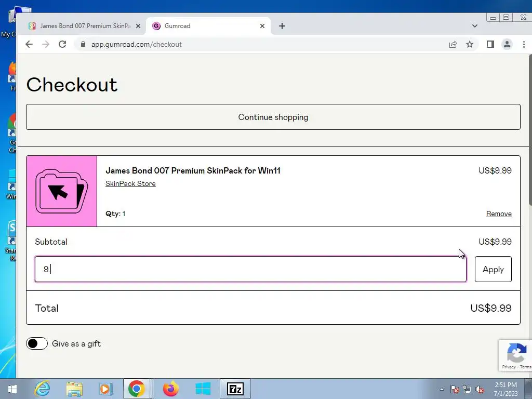This screenshot has height=399, width=532.
Task: Open a new browser tab
Action: (x=282, y=26)
